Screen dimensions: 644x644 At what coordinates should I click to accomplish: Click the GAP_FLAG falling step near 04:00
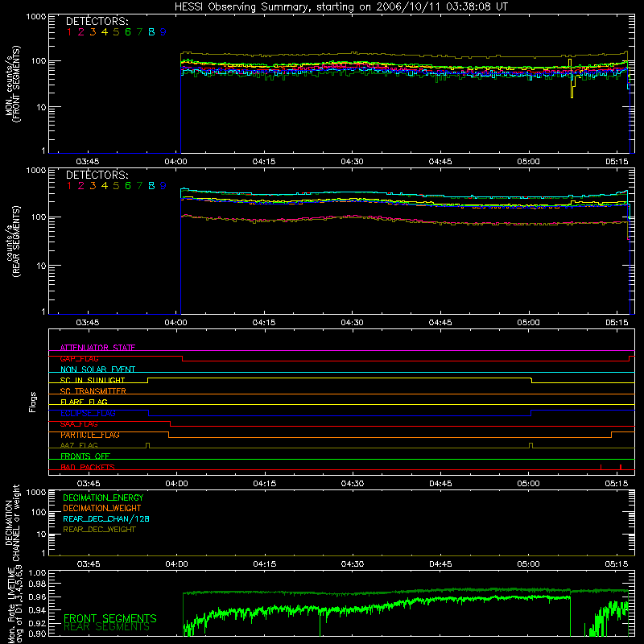(x=183, y=358)
